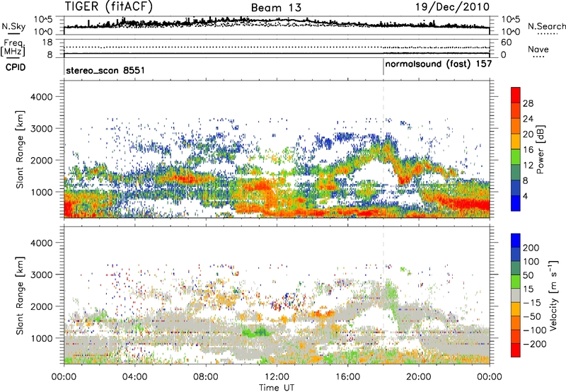Click the '-50' tick on the Velocity scale

pyautogui.click(x=532, y=316)
